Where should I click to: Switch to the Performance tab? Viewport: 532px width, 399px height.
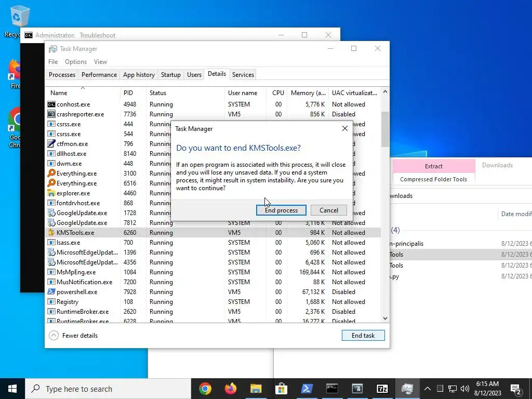pyautogui.click(x=99, y=75)
